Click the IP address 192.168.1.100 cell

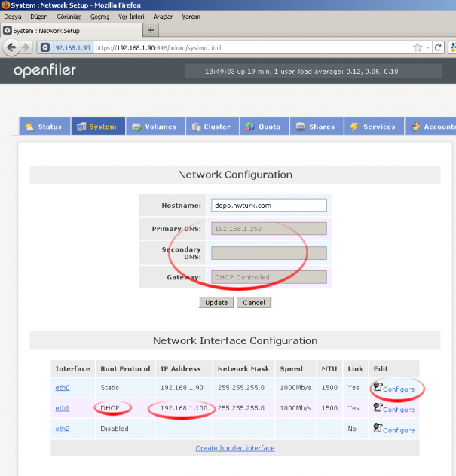[184, 408]
